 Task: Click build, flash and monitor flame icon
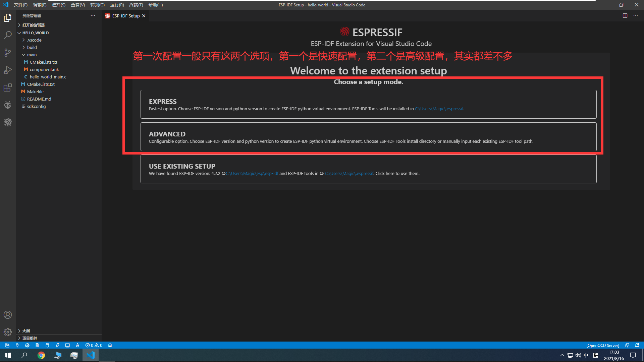(77, 345)
